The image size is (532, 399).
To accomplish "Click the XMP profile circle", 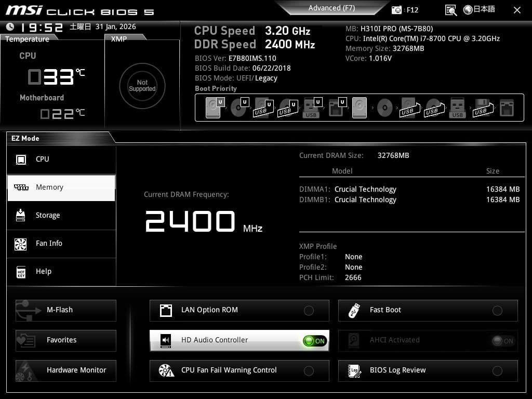I will [x=142, y=86].
